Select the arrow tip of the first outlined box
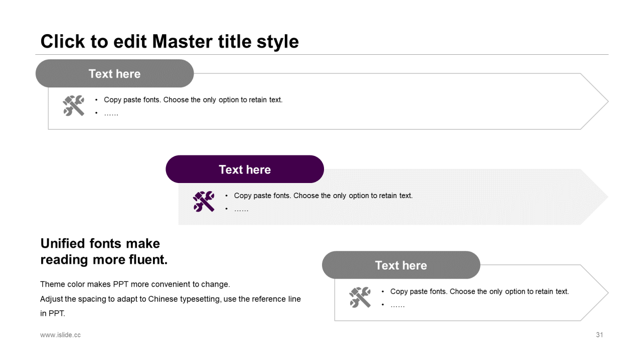Image resolution: width=644 pixels, height=362 pixels. click(595, 102)
